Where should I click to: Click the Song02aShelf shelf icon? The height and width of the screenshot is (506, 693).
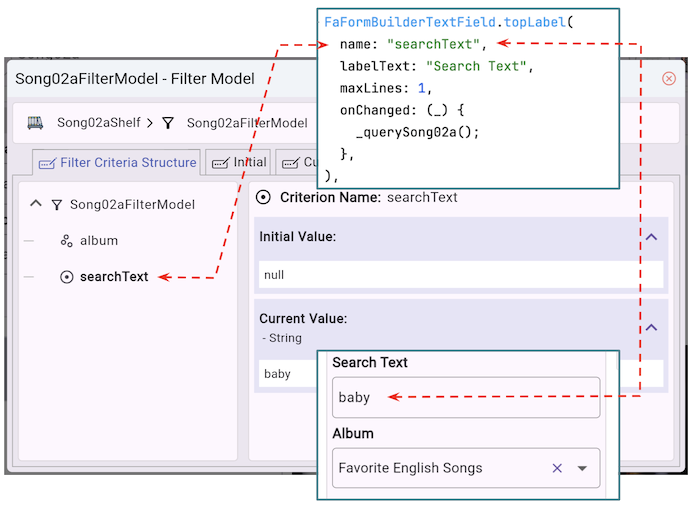(36, 123)
